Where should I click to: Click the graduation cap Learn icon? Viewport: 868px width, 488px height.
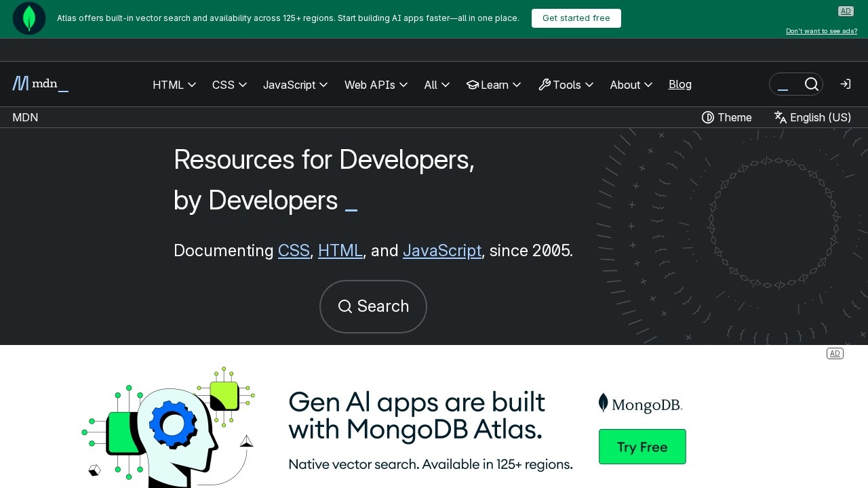pos(473,85)
